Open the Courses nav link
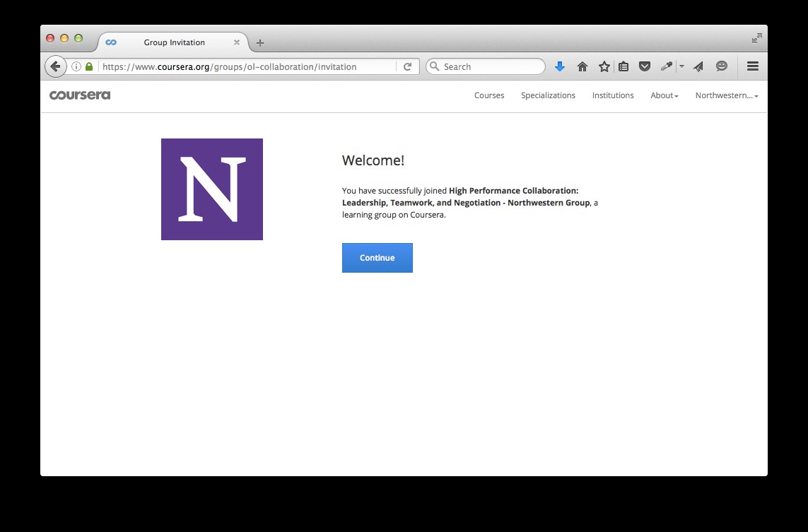Screen dimensions: 808x532 point(489,95)
